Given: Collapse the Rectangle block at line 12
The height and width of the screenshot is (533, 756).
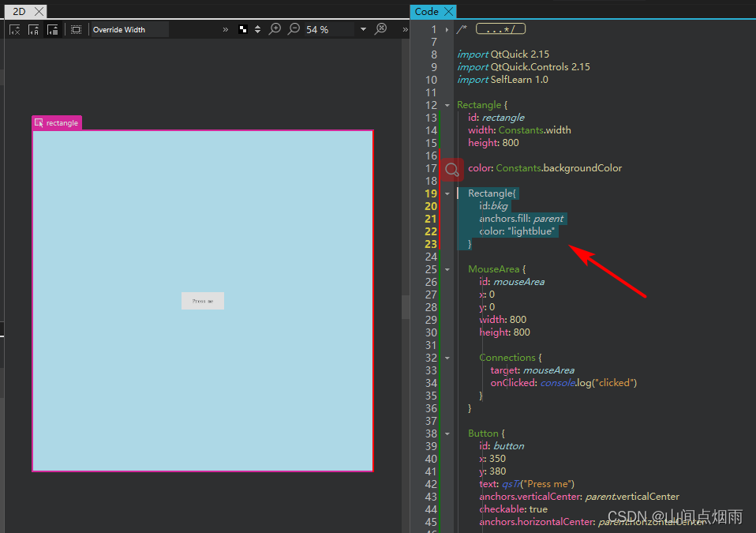Looking at the screenshot, I should click(x=447, y=104).
